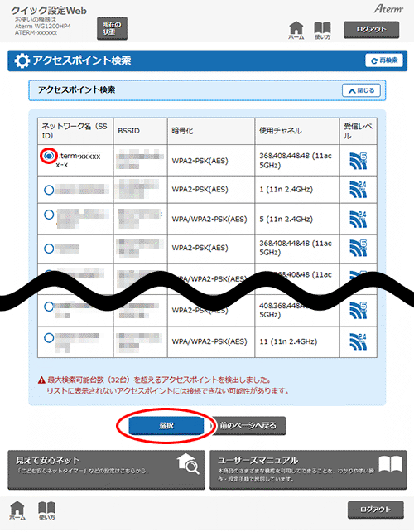Click the red warning triangle icon
Image resolution: width=414 pixels, height=532 pixels.
41,380
